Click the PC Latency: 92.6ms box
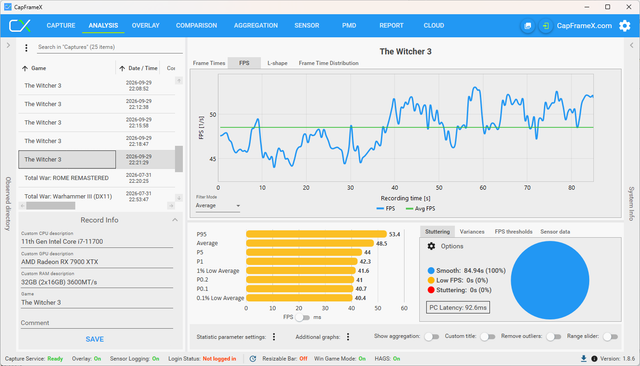640x366 pixels. pyautogui.click(x=458, y=308)
